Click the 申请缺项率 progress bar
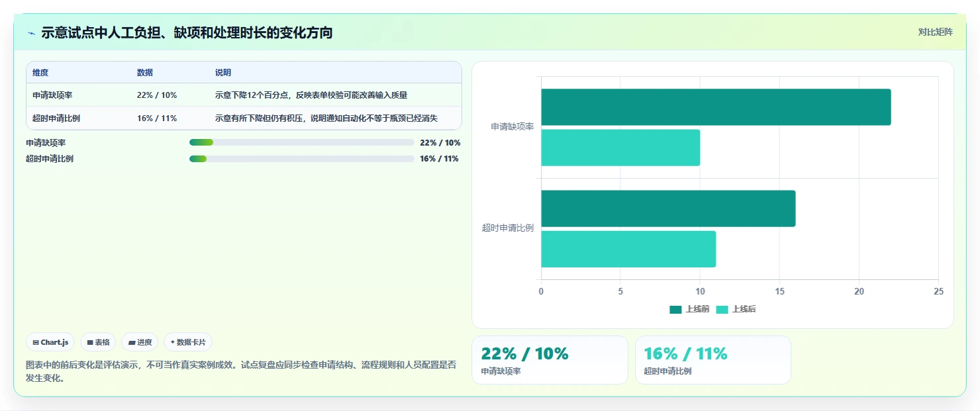The width and height of the screenshot is (980, 411). (302, 142)
